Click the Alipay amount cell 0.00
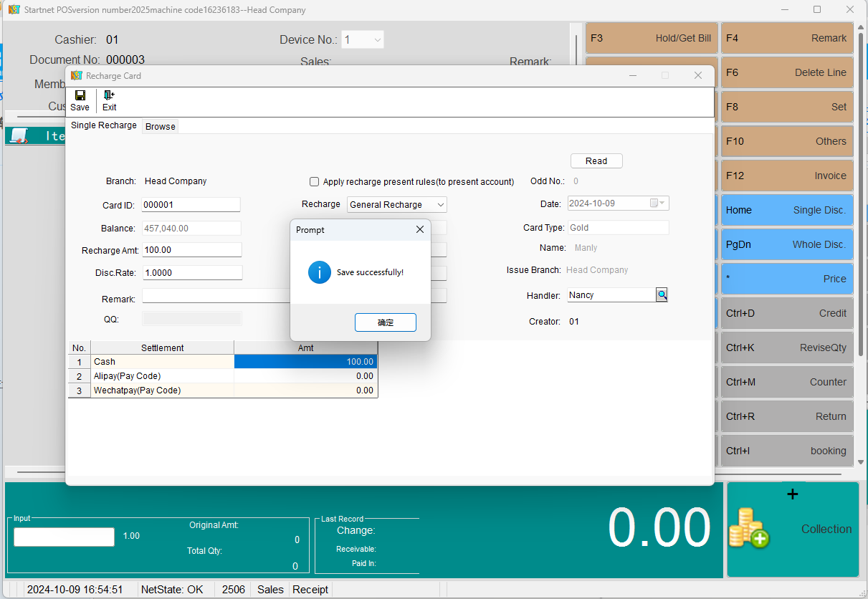 pyautogui.click(x=305, y=376)
